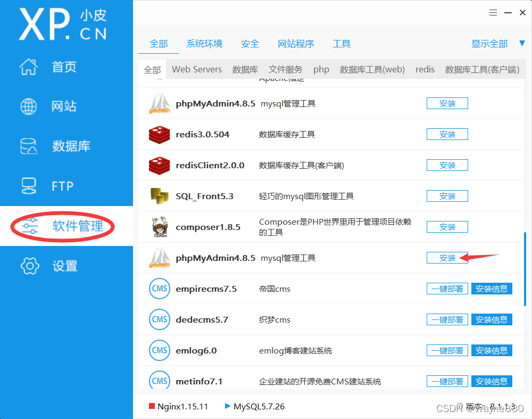Click the dedecms5.7 CMS icon
This screenshot has height=419, width=532.
click(160, 319)
